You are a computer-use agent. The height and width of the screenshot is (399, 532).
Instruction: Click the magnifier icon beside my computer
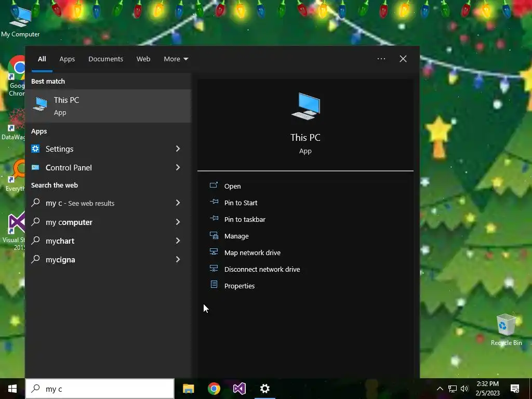(35, 222)
